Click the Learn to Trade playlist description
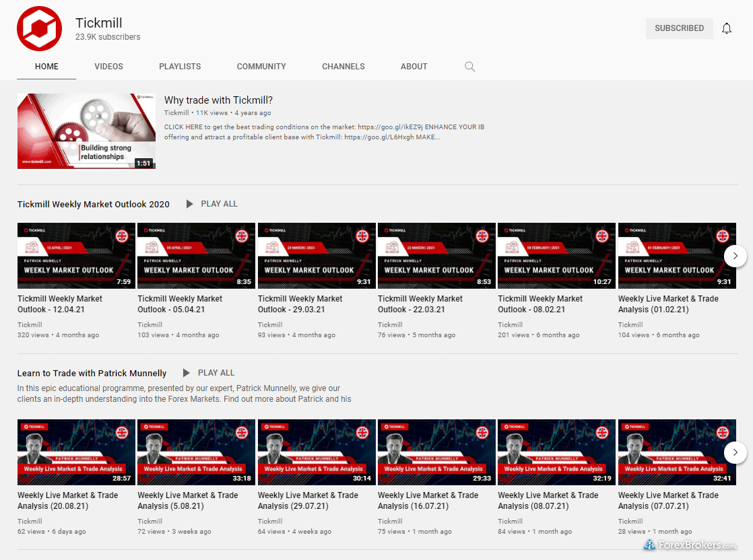 [185, 394]
